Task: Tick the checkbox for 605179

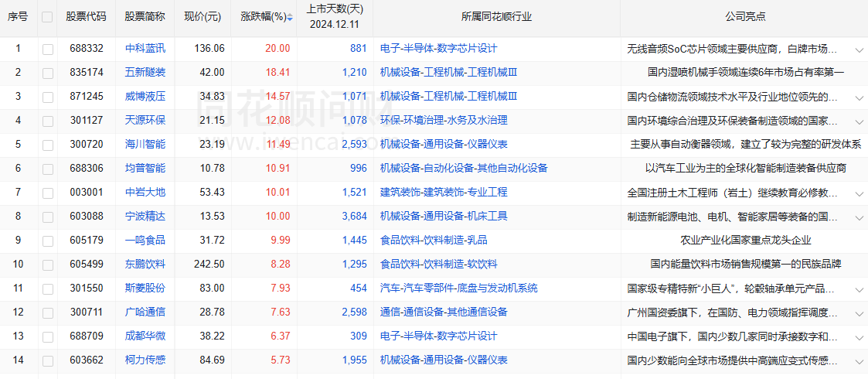Action: (x=48, y=241)
